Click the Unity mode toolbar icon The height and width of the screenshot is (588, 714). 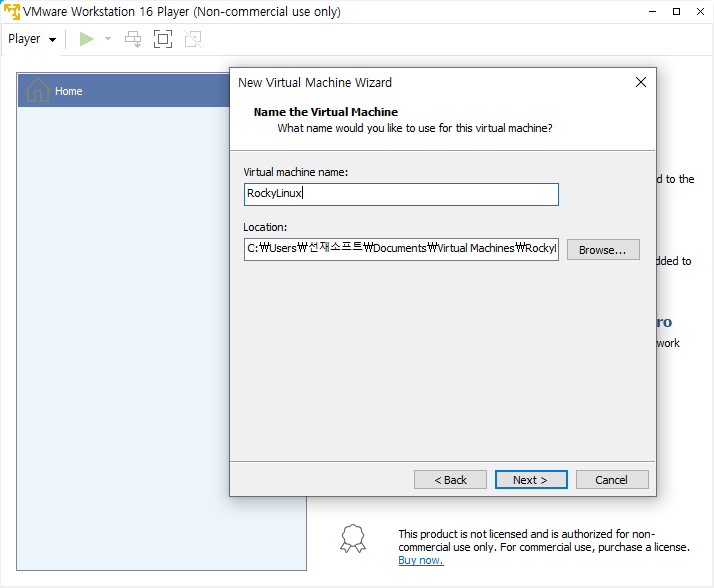193,39
